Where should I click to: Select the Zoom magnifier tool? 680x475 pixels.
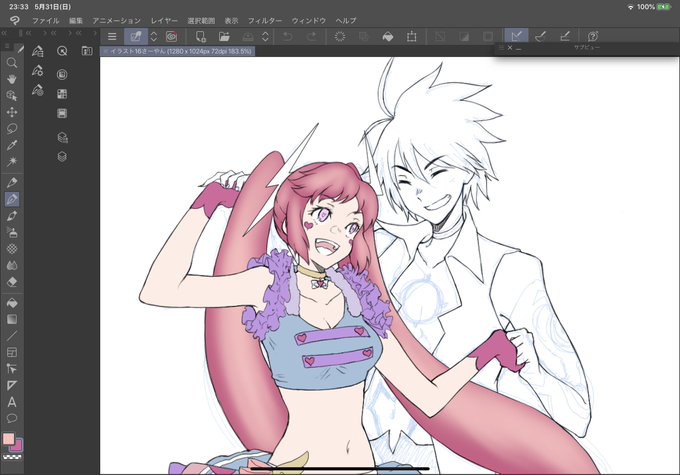(x=12, y=63)
